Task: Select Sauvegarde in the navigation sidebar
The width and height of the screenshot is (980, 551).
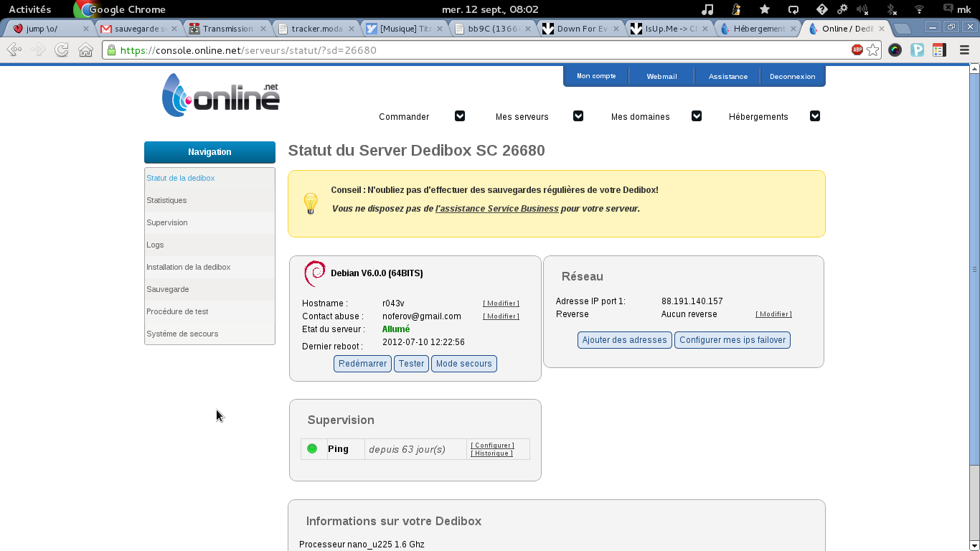Action: click(x=168, y=289)
